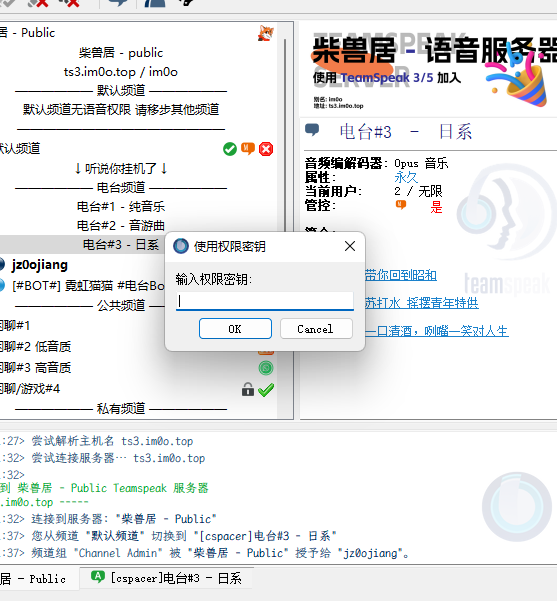Click the speech bubble icon beside 电台#3 title
The width and height of the screenshot is (557, 601).
312,130
